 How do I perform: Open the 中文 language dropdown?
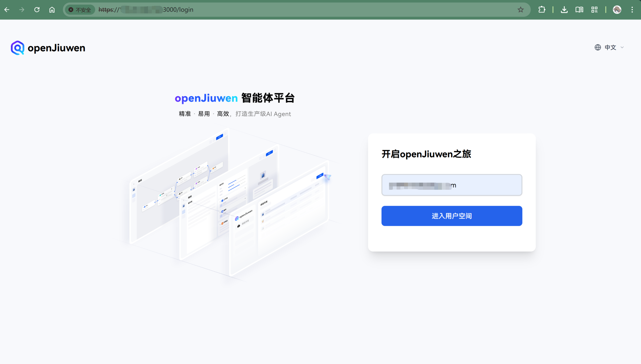pyautogui.click(x=610, y=47)
